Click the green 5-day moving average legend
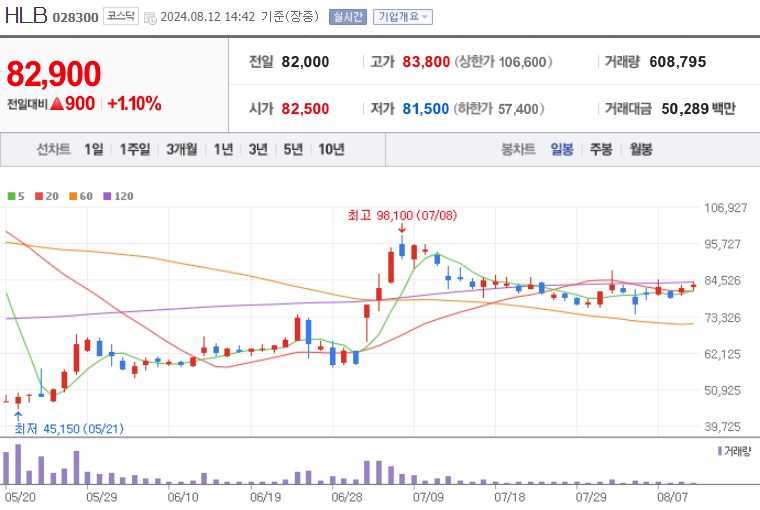Viewport: 760px width, 510px height. 16,196
